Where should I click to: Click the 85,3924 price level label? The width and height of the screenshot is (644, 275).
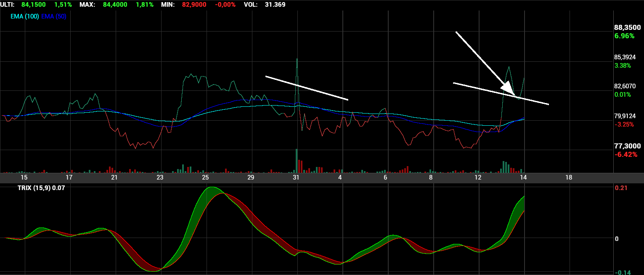point(624,57)
